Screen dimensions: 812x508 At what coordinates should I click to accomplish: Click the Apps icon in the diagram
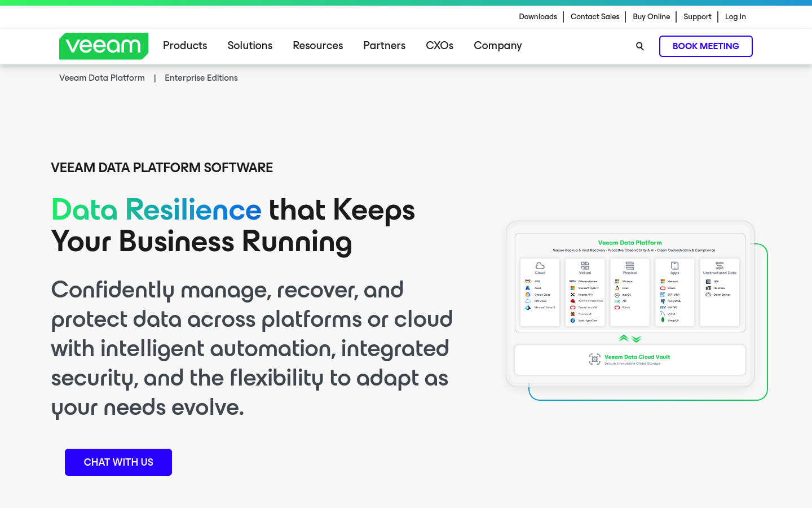click(674, 266)
